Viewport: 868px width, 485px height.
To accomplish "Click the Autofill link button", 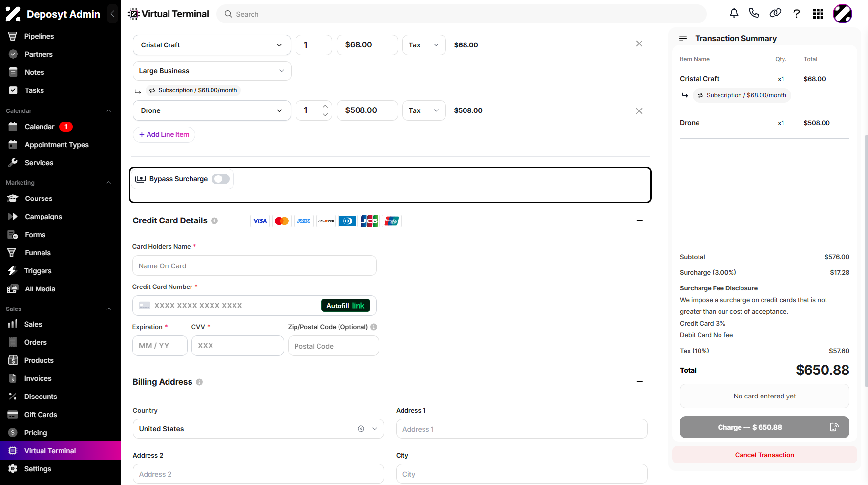I will [345, 306].
